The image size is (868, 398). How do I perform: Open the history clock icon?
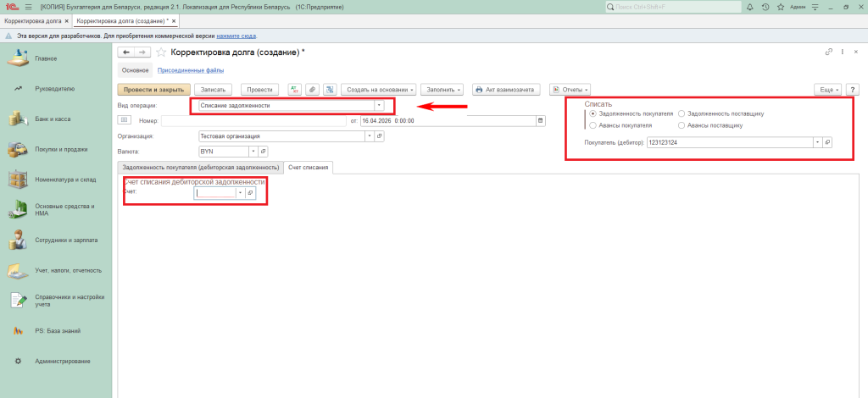[x=766, y=7]
